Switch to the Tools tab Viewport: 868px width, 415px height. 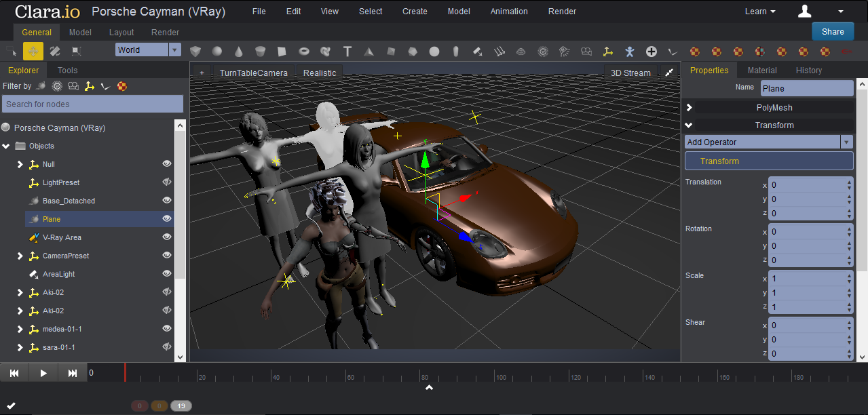click(x=68, y=70)
